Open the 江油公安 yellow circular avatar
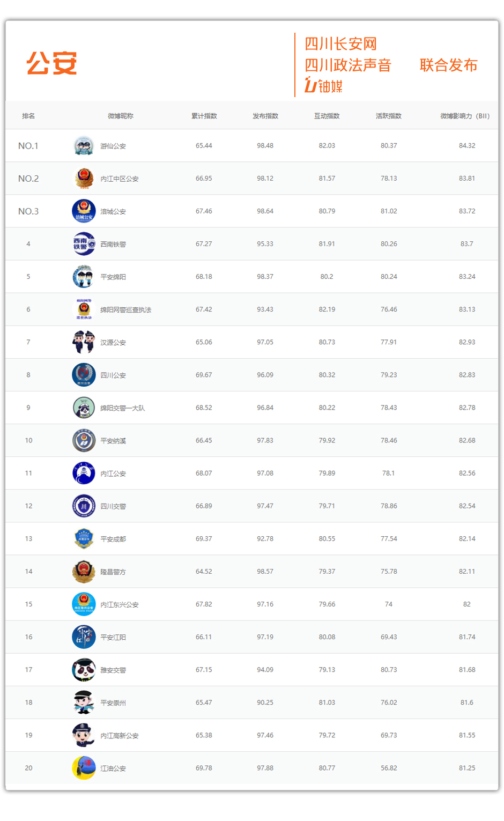 (84, 768)
